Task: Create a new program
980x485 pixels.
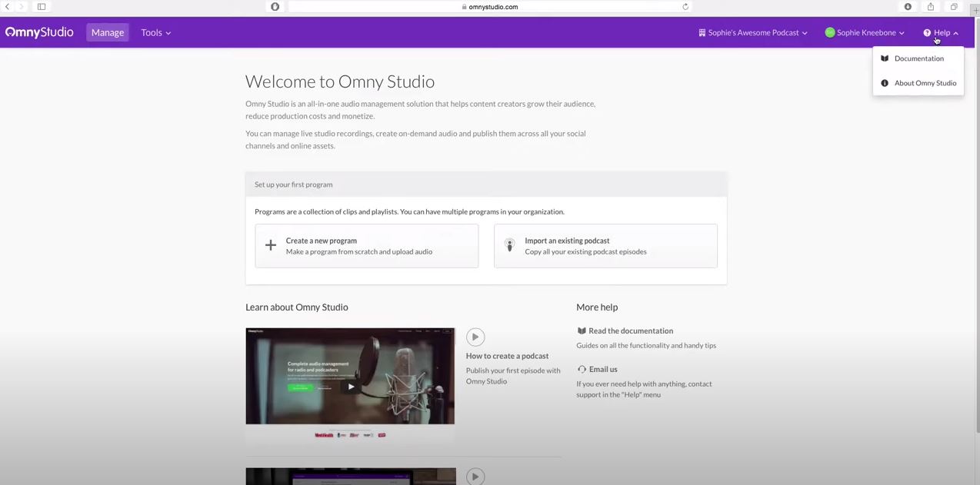Action: (x=367, y=246)
